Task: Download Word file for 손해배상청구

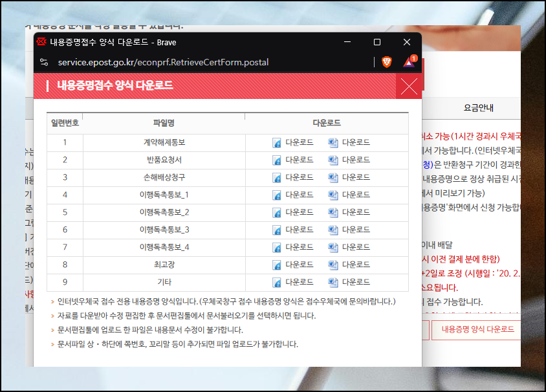Action: click(x=349, y=177)
